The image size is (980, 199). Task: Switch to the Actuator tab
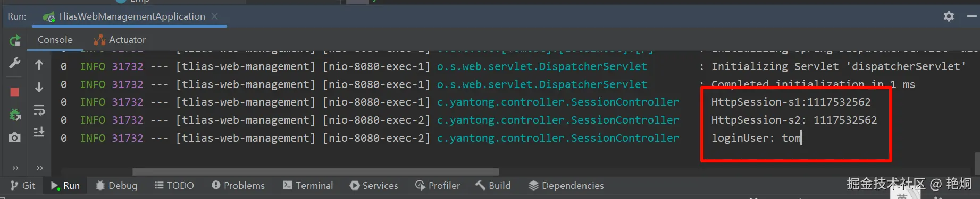coord(120,40)
